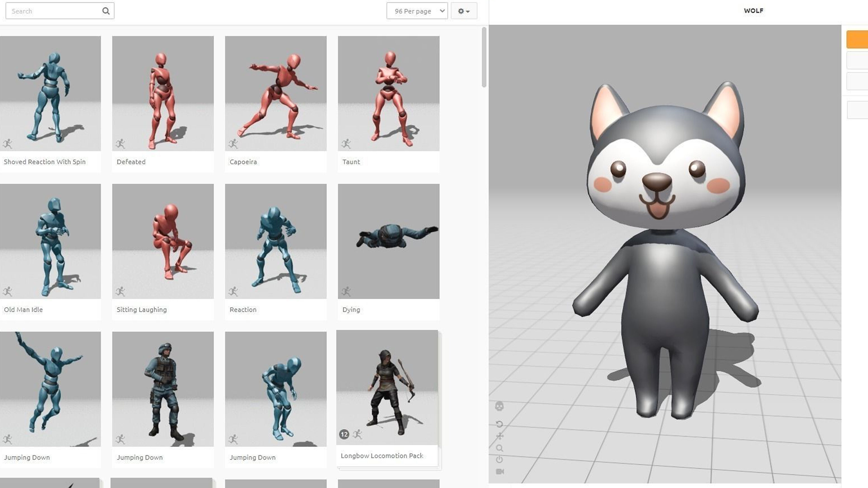Screen dimensions: 868x488
Task: Click the "Sitting Laughing" label text
Action: point(142,310)
